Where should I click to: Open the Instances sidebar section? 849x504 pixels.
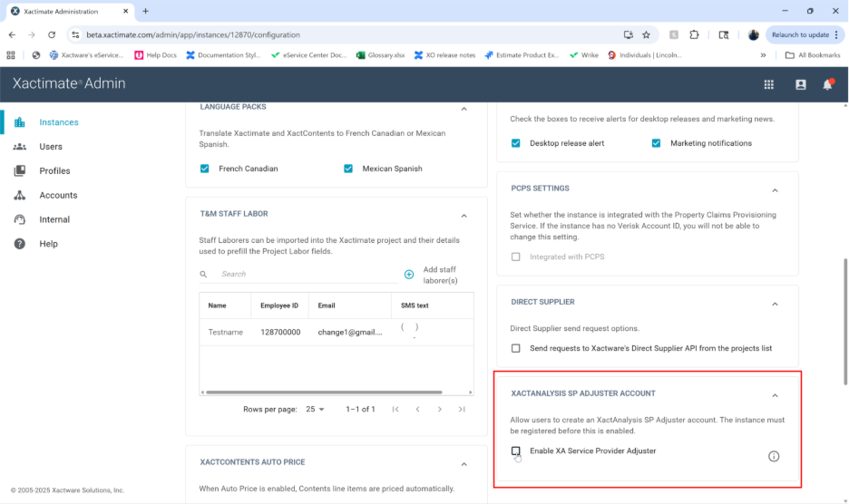[x=58, y=122]
